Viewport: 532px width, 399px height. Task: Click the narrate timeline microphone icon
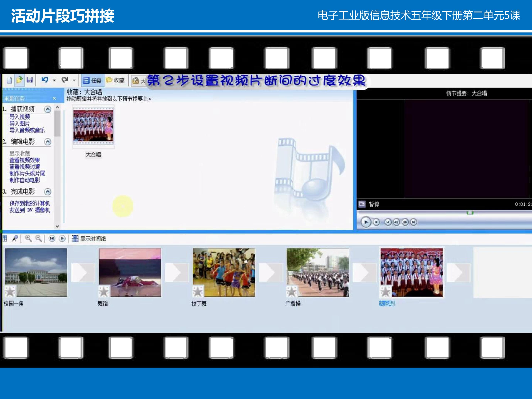click(x=15, y=239)
